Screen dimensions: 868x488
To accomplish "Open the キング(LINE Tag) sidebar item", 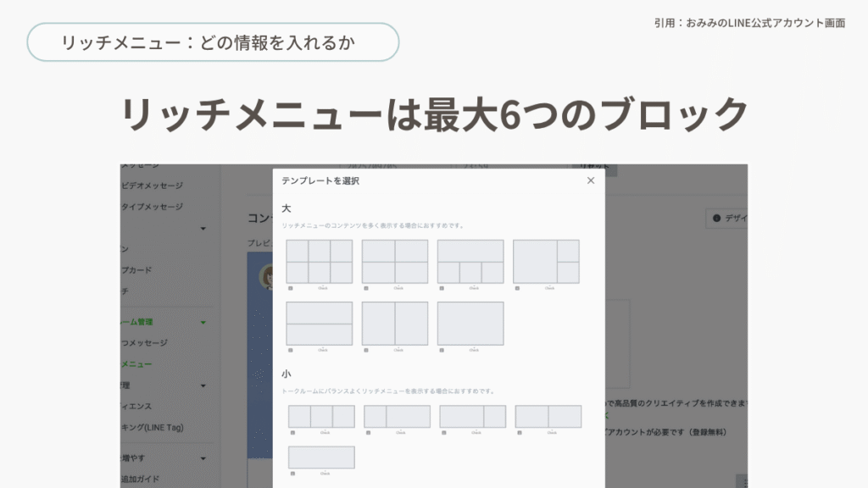I will tap(152, 427).
